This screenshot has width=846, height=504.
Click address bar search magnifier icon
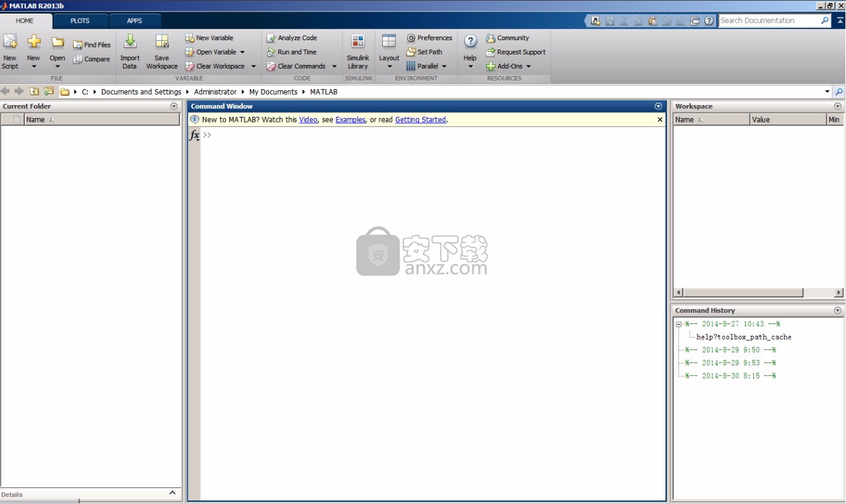coord(839,92)
